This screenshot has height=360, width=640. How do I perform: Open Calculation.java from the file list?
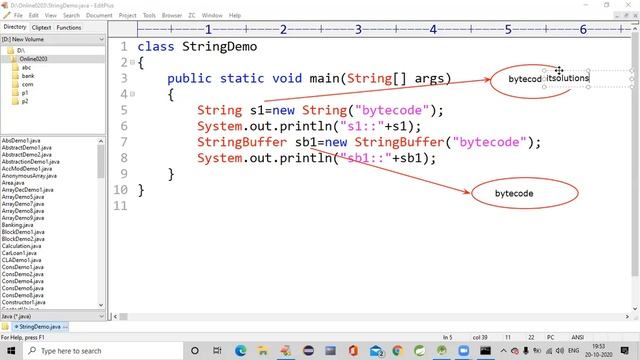click(21, 246)
